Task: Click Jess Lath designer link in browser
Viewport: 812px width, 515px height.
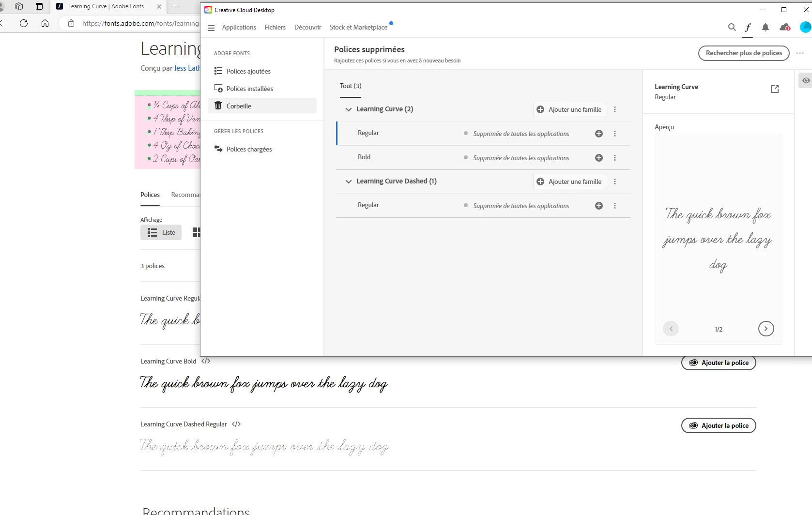Action: point(187,68)
